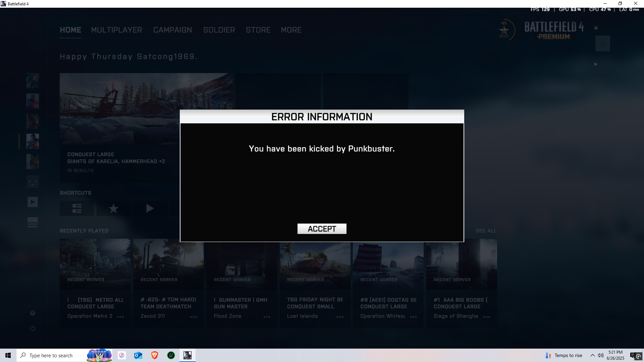Click the quick play arrow shortcut
Viewport: 644px width, 362px height.
tap(150, 208)
